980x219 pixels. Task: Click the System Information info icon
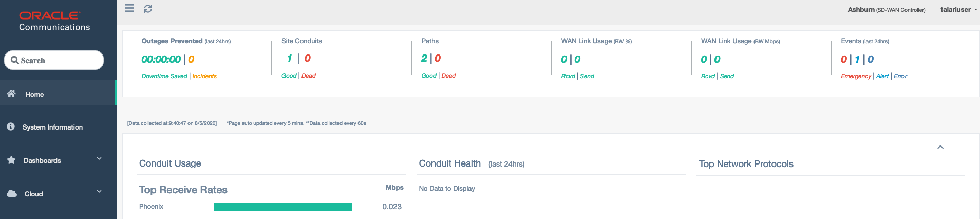[x=11, y=126]
